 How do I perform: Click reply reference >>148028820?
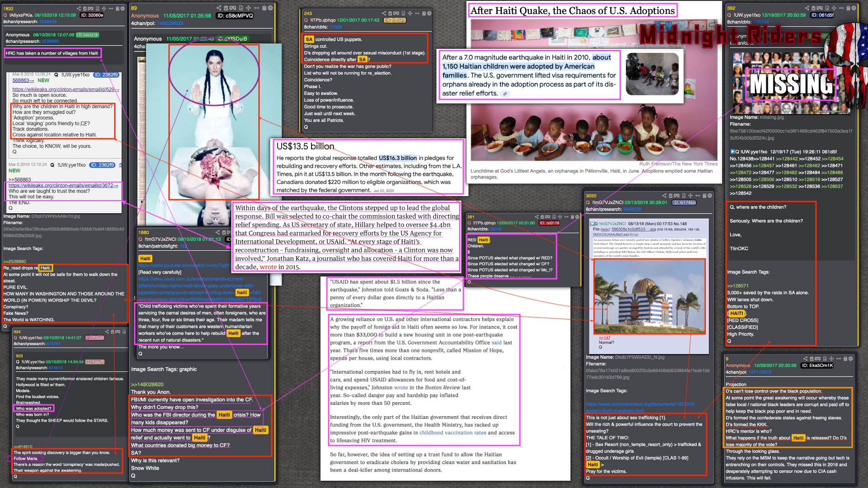147,385
